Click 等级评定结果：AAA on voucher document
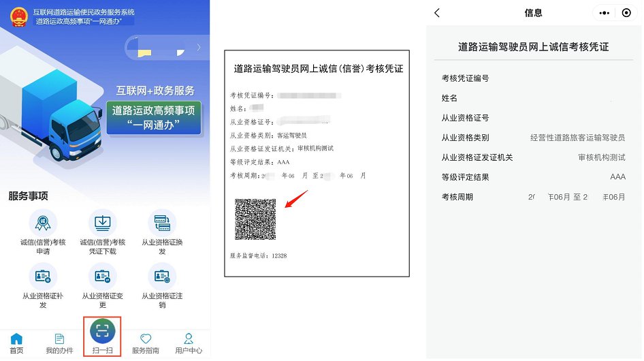644x361 pixels. click(x=259, y=162)
